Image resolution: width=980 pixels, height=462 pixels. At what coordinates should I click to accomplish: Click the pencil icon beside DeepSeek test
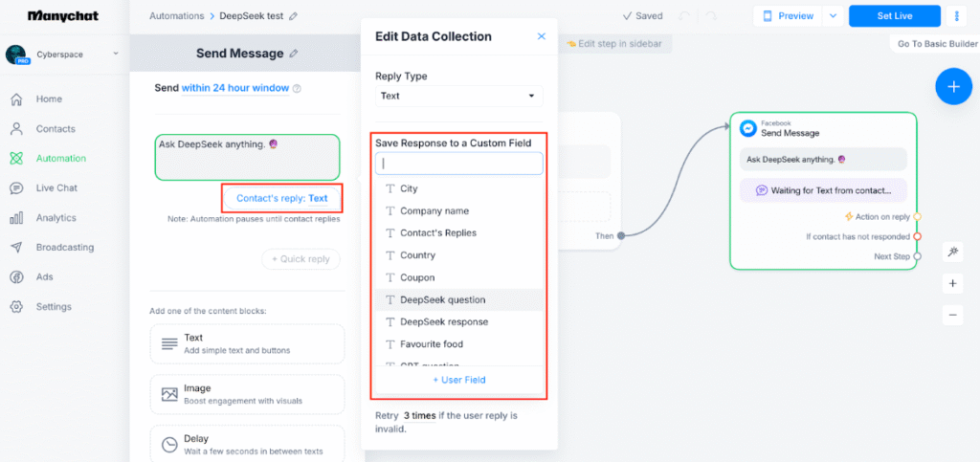(x=293, y=16)
